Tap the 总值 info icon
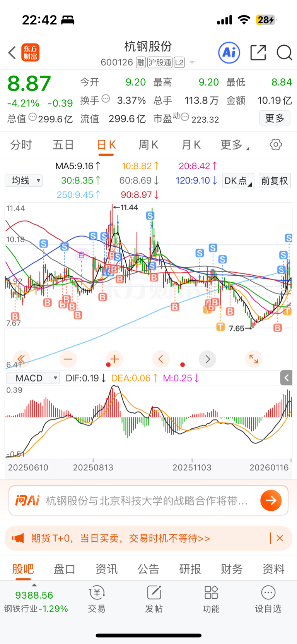Image resolution: width=297 pixels, height=644 pixels. click(33, 117)
